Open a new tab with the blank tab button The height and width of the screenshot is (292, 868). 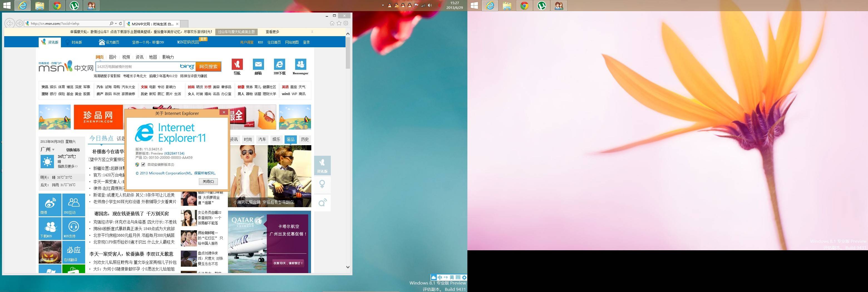pyautogui.click(x=185, y=24)
